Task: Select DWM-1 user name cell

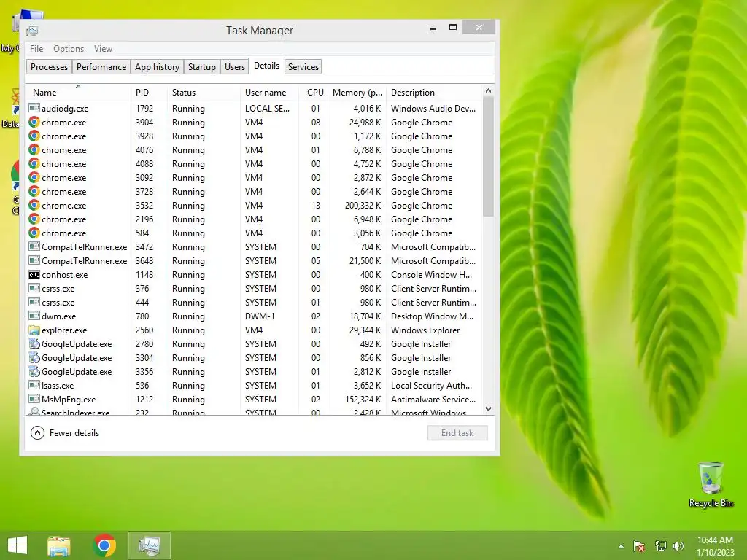Action: [x=260, y=316]
